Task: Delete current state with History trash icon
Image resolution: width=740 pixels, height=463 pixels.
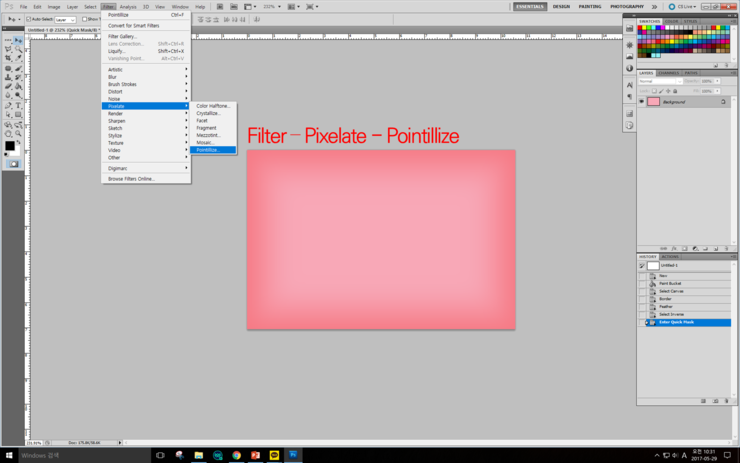Action: pyautogui.click(x=726, y=401)
